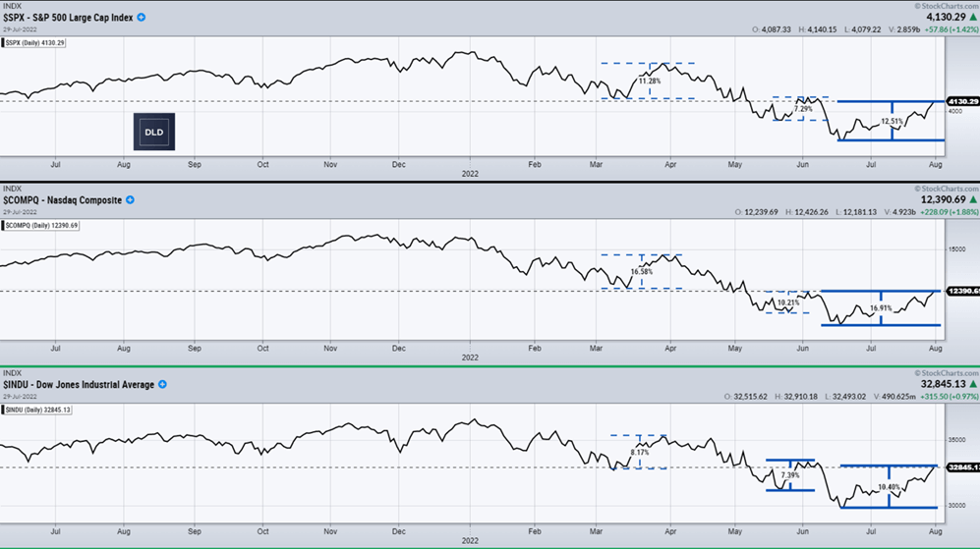Click the DLD logo box on the SPX chart
The image size is (980, 549).
[x=153, y=132]
